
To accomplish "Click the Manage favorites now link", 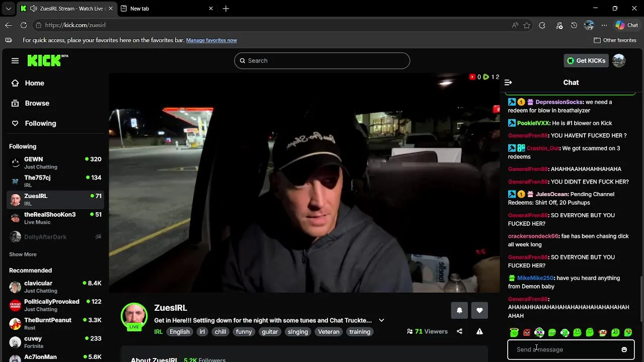I will pos(211,40).
